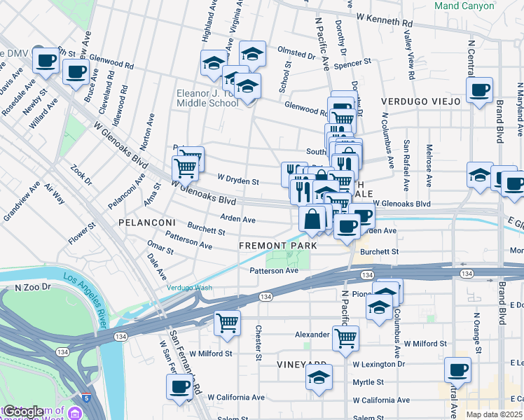Select the graduation cap marker at Toll Middle School

(x=247, y=87)
